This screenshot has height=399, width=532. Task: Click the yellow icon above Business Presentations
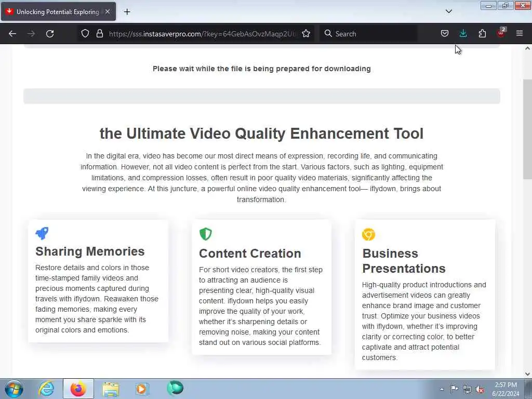click(x=368, y=234)
